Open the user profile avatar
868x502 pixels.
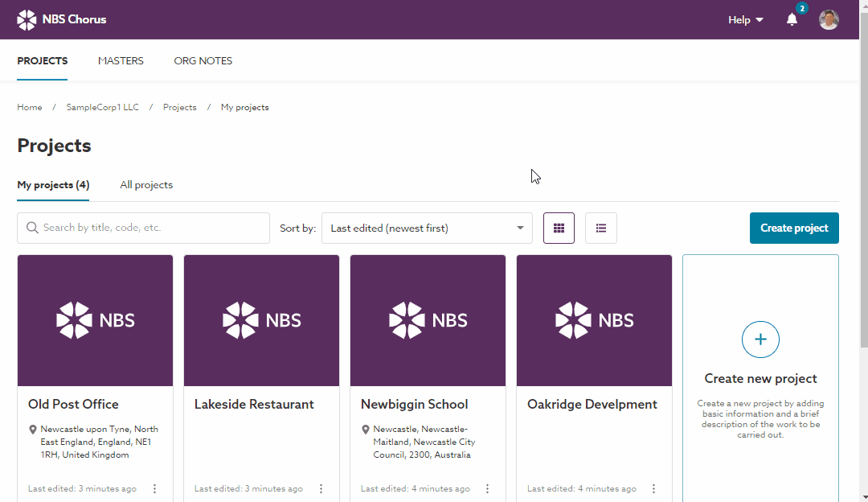click(829, 19)
